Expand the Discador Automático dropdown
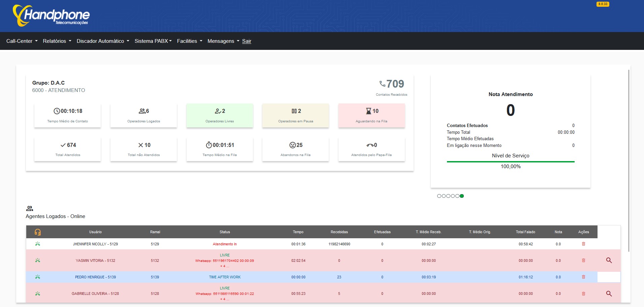 (103, 41)
